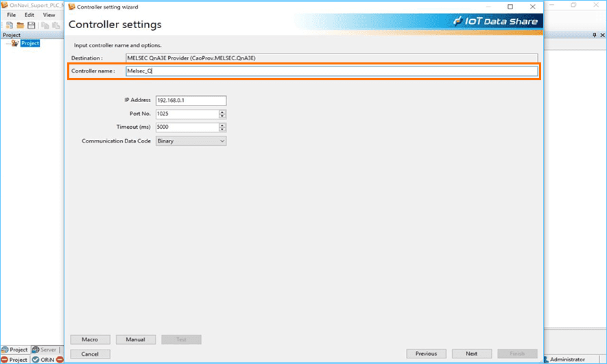Click the OnNavi main window app icon
This screenshot has width=607, height=364.
tap(5, 5)
